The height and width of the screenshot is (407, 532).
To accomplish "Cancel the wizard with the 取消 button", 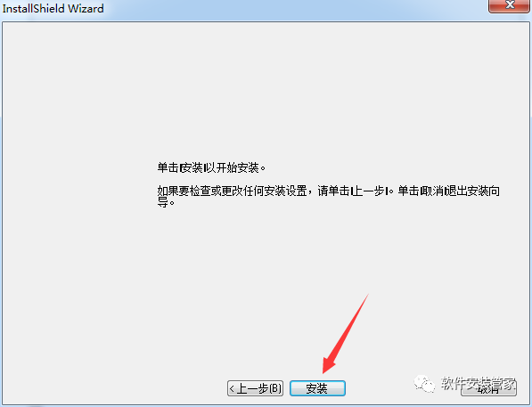I will pyautogui.click(x=488, y=388).
